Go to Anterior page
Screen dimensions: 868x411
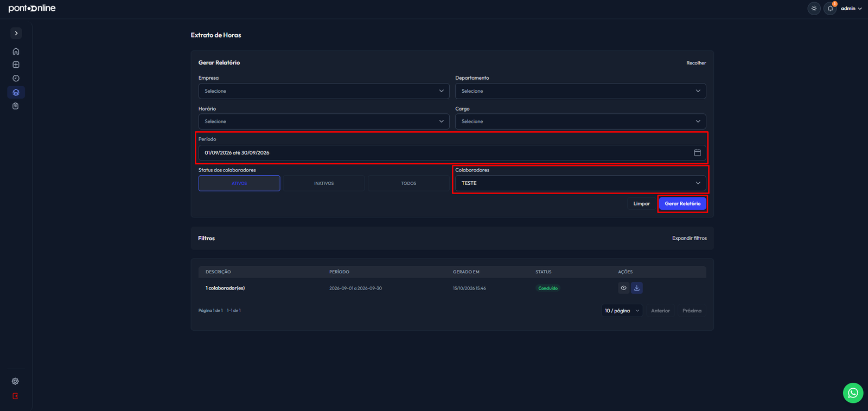pyautogui.click(x=660, y=311)
